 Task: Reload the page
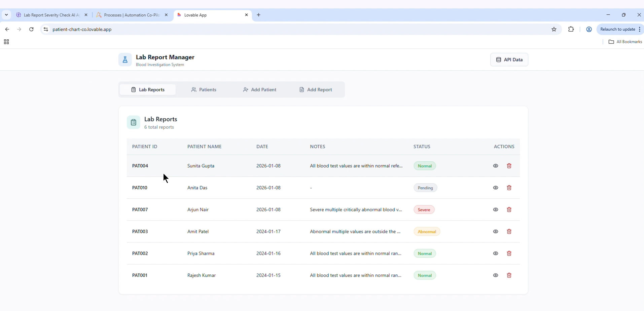31,30
